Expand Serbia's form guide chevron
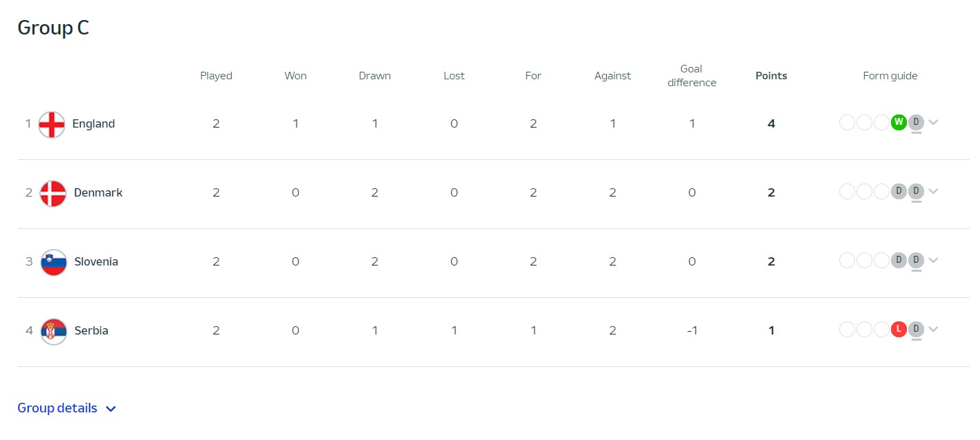 point(933,330)
